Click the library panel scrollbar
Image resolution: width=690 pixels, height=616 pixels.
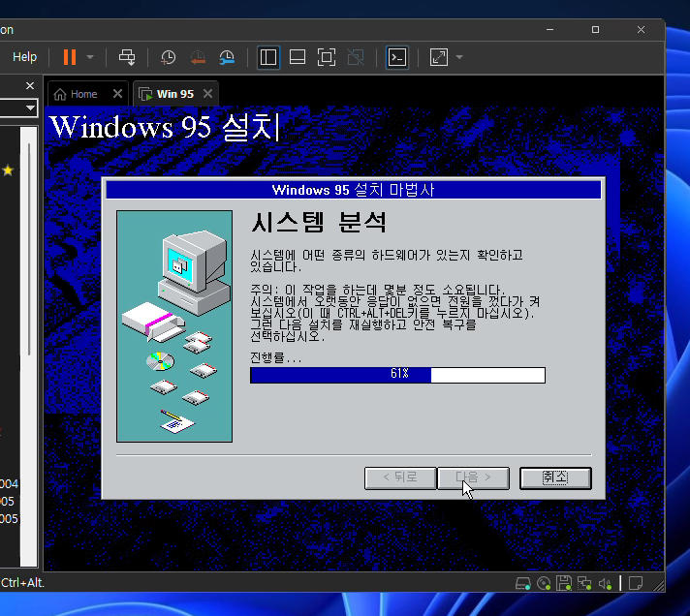click(29, 248)
